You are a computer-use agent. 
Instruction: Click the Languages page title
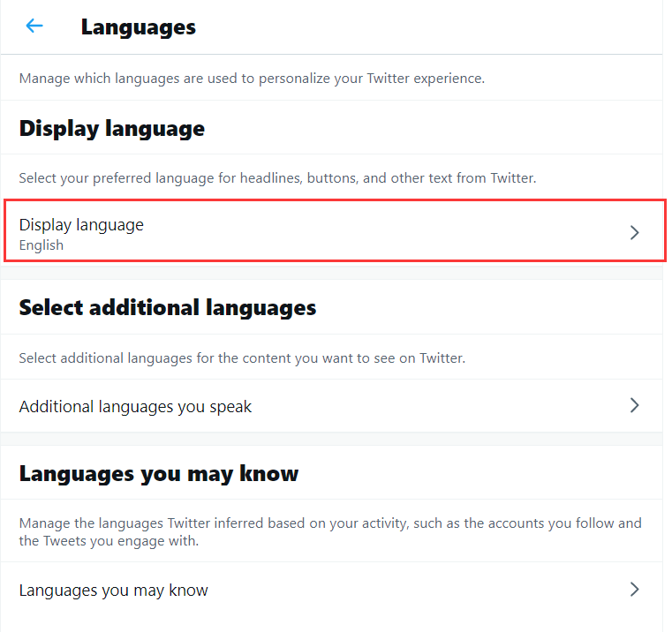[x=139, y=28]
